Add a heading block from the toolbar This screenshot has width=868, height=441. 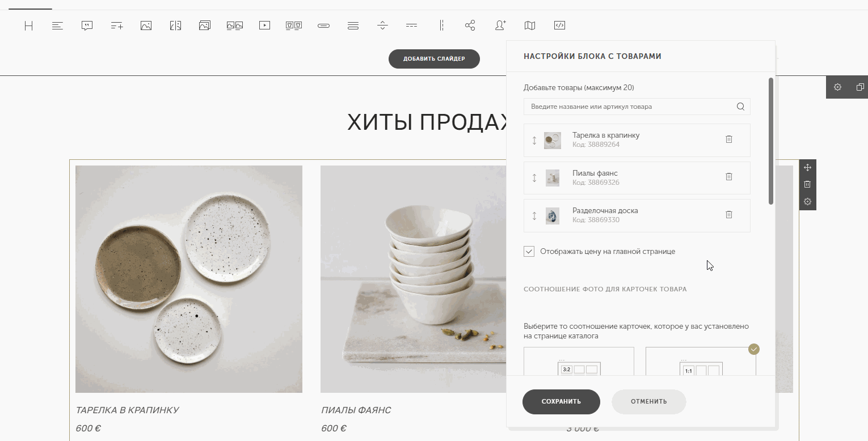28,26
